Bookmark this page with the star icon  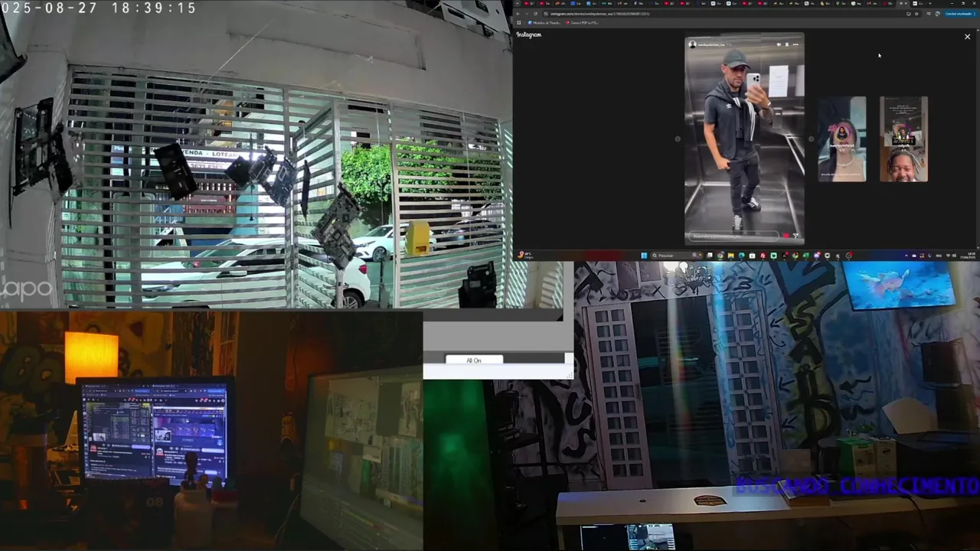tap(916, 14)
